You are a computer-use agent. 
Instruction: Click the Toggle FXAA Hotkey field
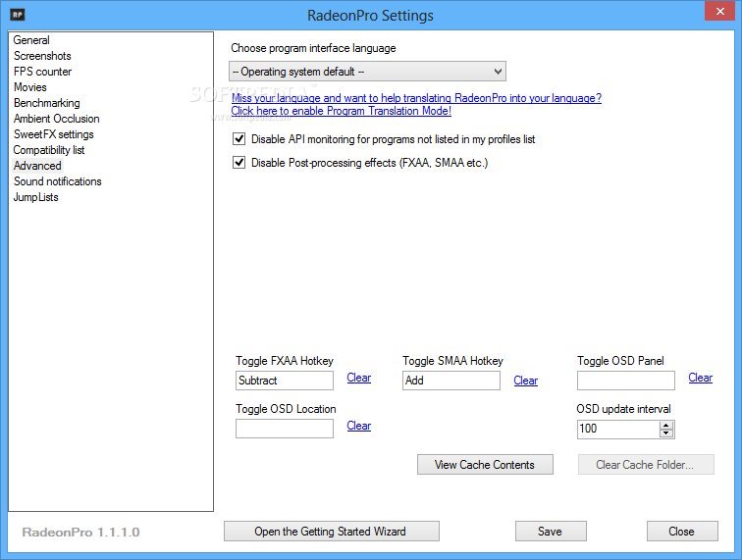pyautogui.click(x=285, y=381)
